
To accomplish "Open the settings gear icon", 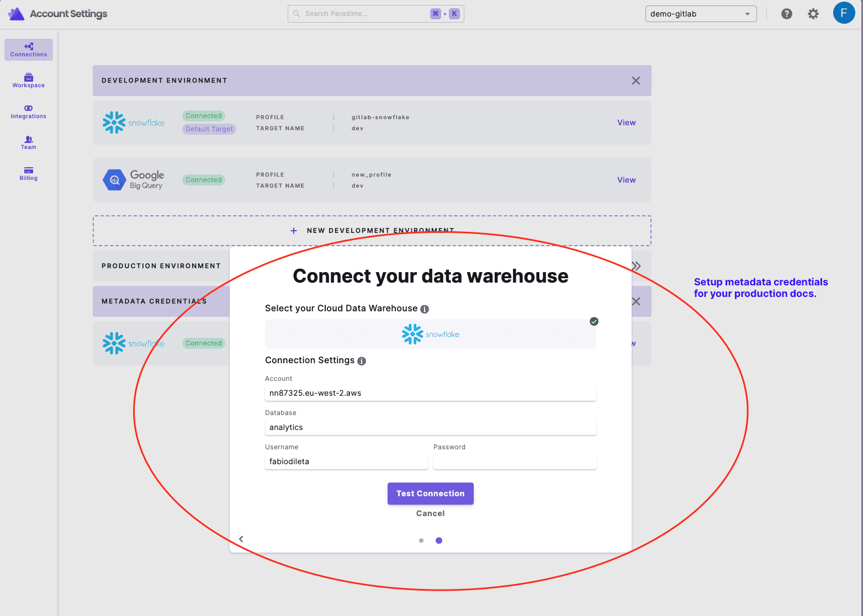I will 813,14.
